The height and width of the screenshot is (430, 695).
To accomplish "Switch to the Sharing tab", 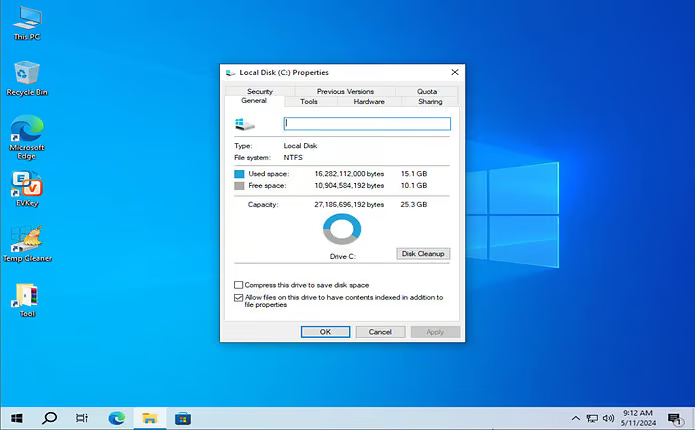I will [430, 102].
